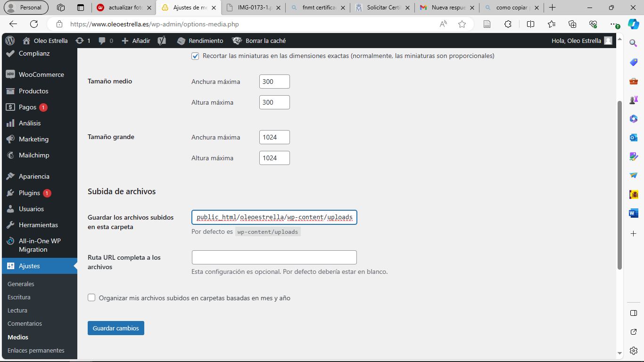Open the Extensions puzzle icon
The image size is (644, 362).
(508, 24)
